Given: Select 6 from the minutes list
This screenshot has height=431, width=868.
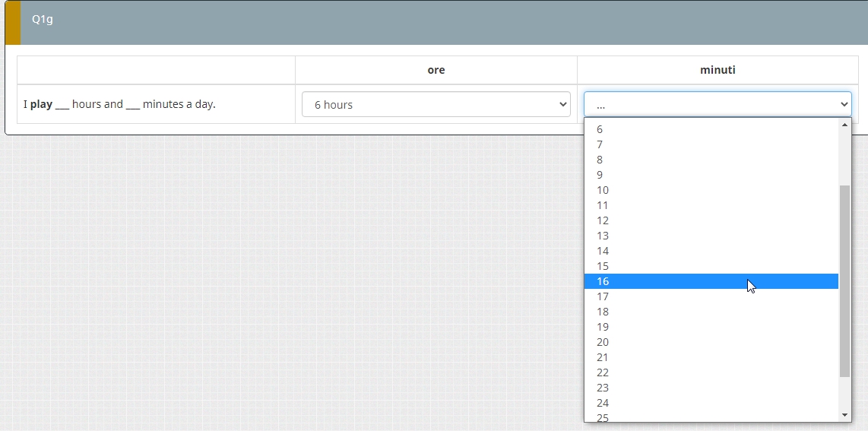Looking at the screenshot, I should pos(711,129).
